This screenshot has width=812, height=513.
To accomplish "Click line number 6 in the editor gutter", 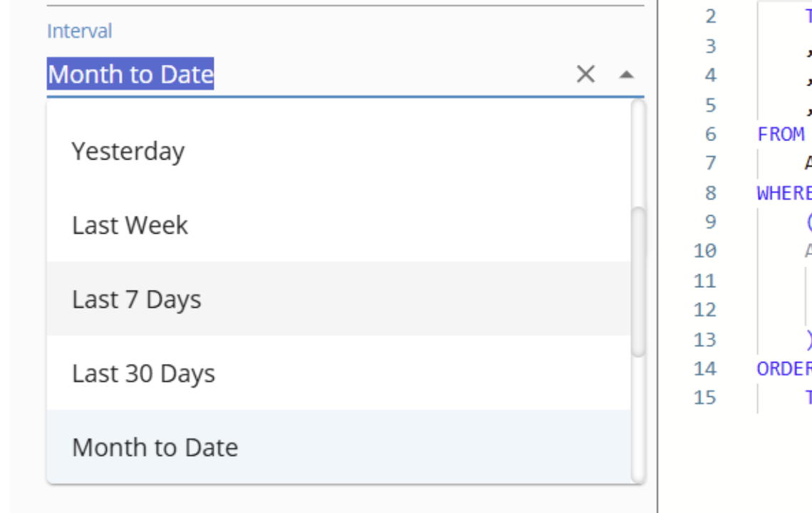I will click(710, 134).
